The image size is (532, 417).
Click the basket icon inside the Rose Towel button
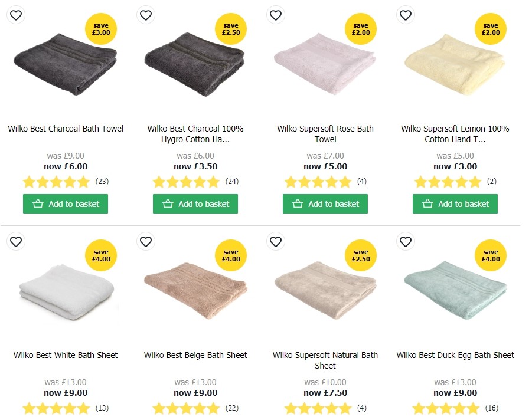point(299,203)
